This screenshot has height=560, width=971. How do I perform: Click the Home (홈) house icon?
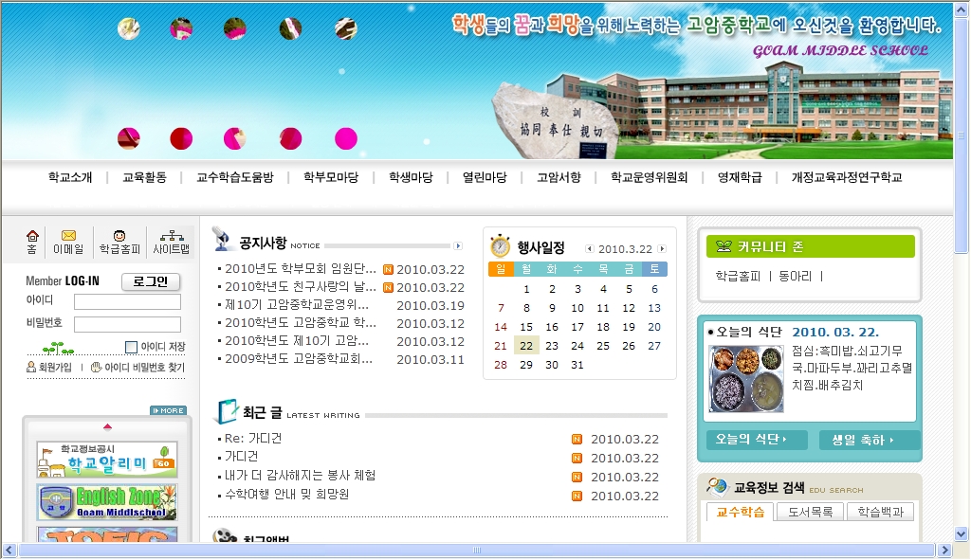(32, 236)
